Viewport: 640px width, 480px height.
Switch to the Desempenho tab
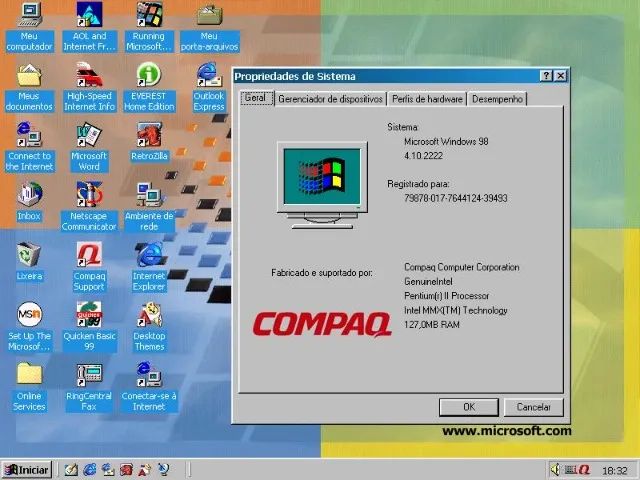497,99
